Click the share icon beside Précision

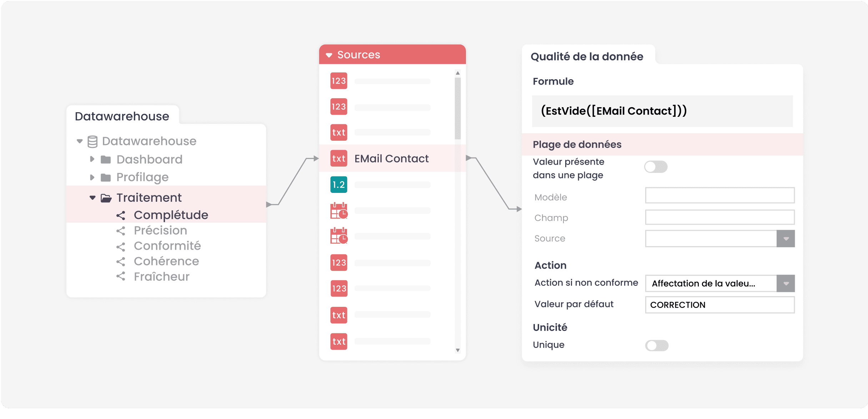click(x=121, y=231)
